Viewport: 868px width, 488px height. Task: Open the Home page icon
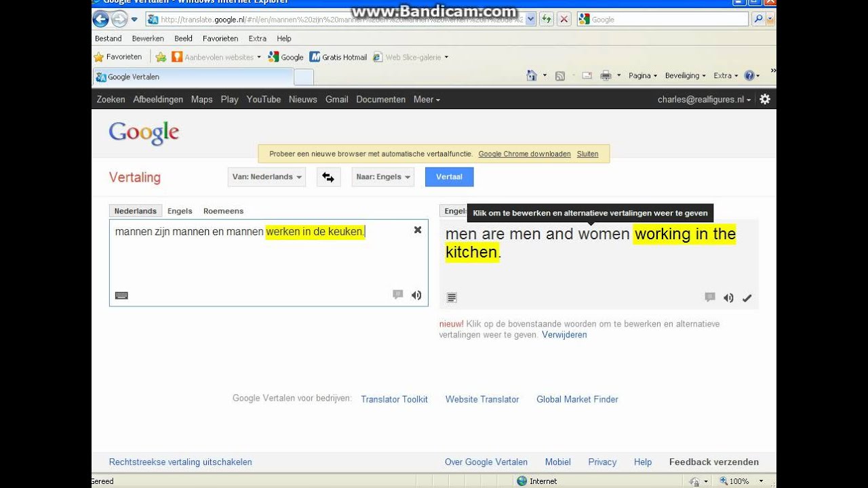click(532, 75)
